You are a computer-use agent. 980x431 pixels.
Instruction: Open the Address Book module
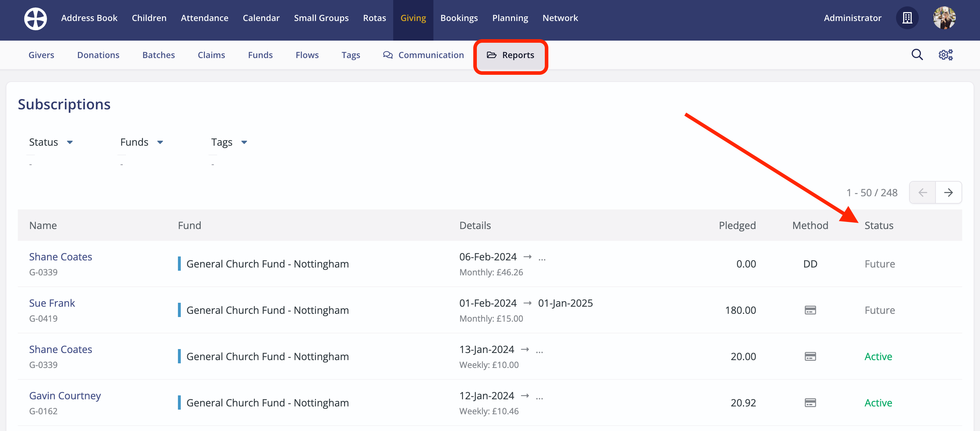pos(89,18)
